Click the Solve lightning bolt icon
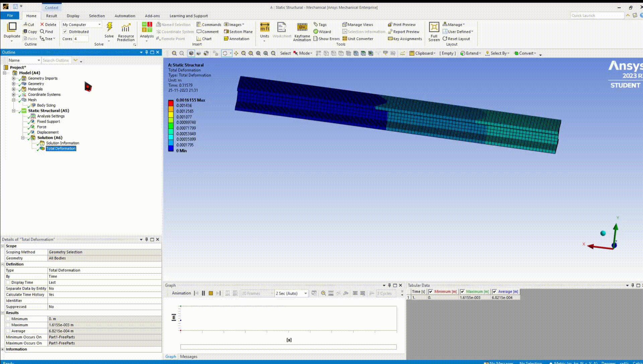 click(109, 27)
